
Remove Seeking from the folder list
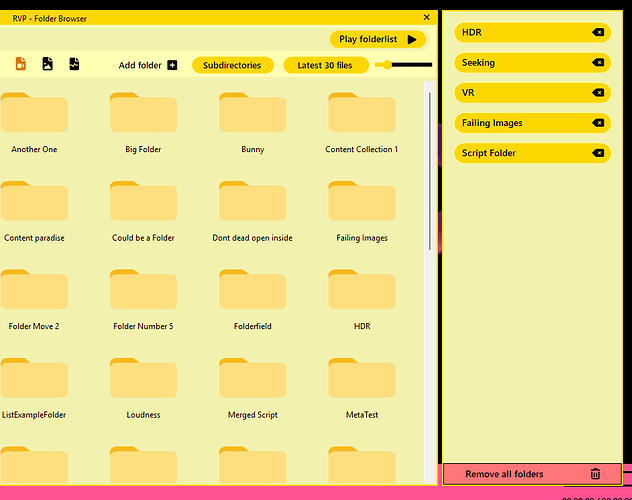[x=598, y=63]
